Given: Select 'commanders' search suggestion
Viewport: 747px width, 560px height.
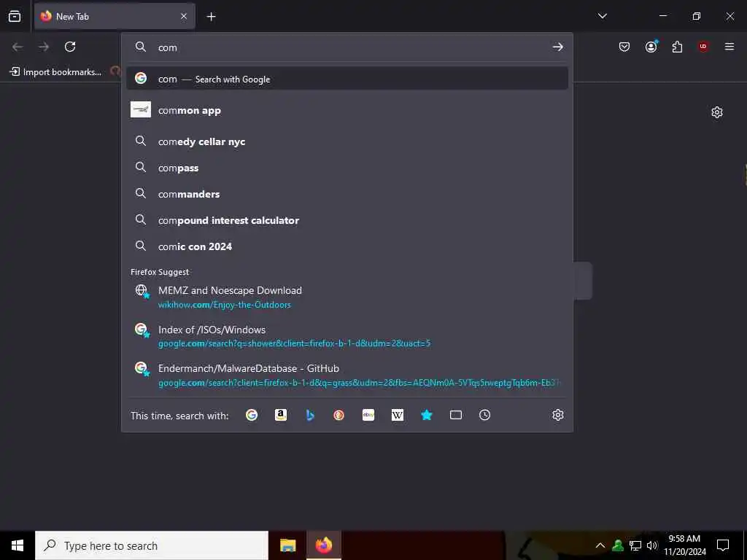Looking at the screenshot, I should (347, 194).
